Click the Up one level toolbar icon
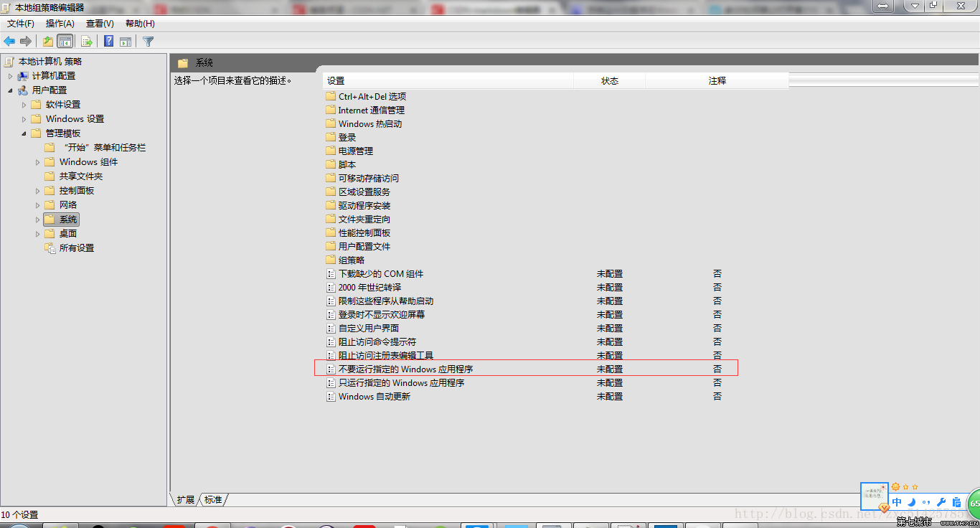980x528 pixels. 47,41
